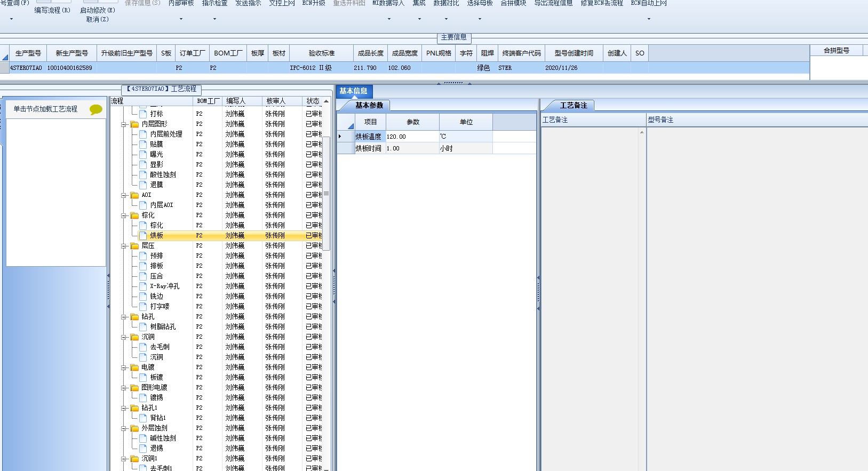This screenshot has height=471, width=868.
Task: Click the 棕化 folder icon
Action: (x=134, y=215)
